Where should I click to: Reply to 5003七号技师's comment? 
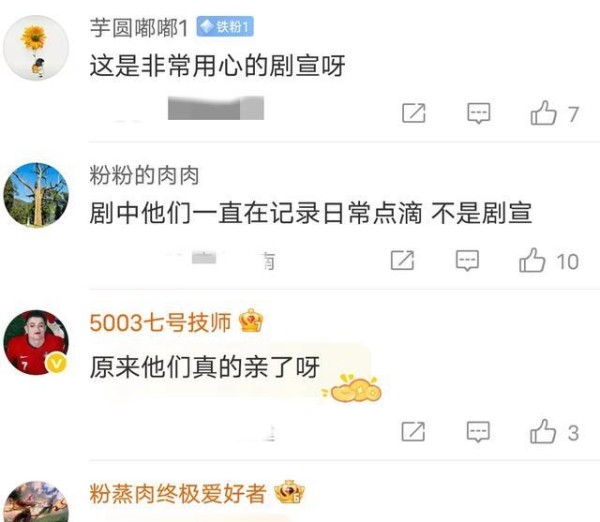click(478, 432)
